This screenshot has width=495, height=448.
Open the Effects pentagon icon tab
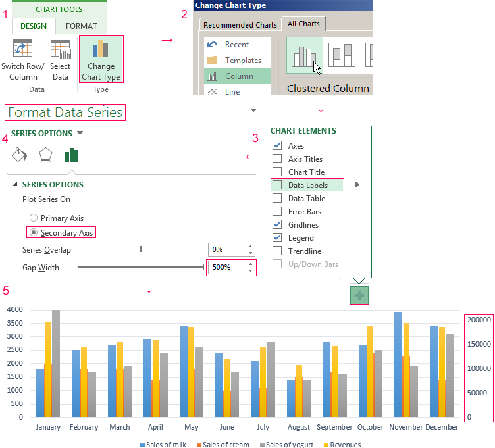coord(45,155)
